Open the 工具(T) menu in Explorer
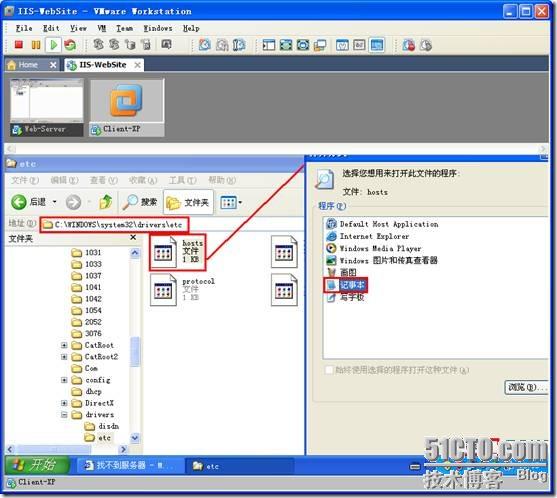Image resolution: width=557 pixels, height=498 pixels. click(x=182, y=180)
